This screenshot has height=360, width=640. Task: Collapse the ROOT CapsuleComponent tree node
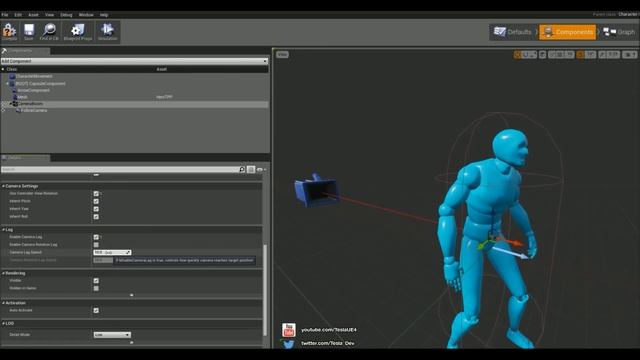pos(7,84)
